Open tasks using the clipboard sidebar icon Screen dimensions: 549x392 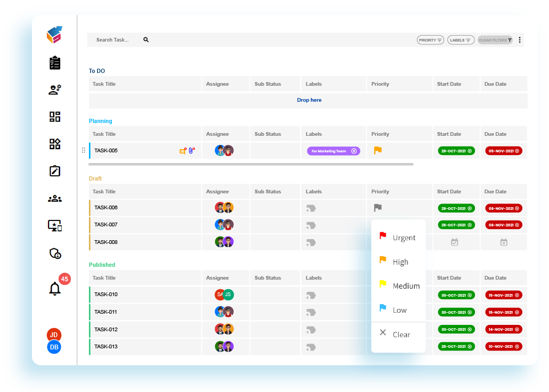tap(54, 63)
